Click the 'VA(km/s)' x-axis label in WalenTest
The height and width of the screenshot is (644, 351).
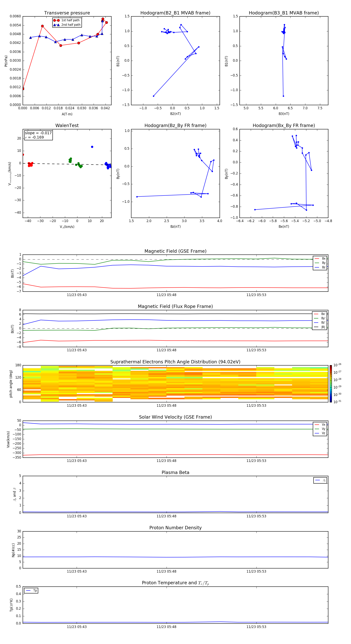[67, 227]
